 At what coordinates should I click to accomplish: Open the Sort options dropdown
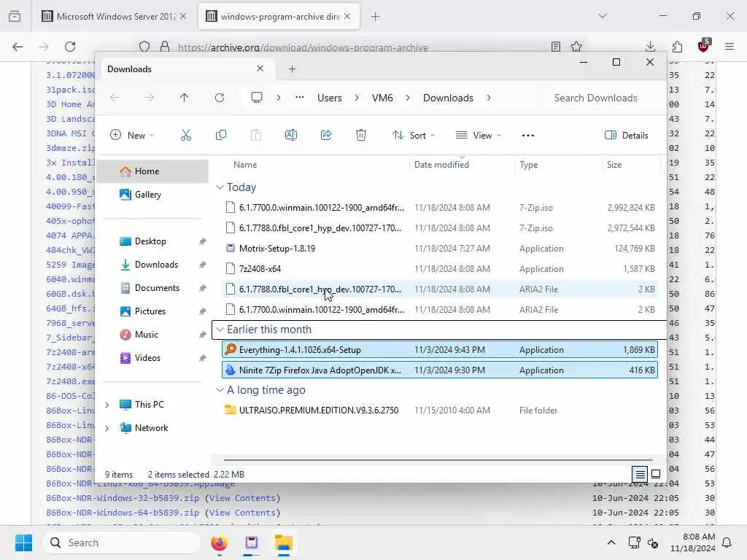tap(414, 135)
